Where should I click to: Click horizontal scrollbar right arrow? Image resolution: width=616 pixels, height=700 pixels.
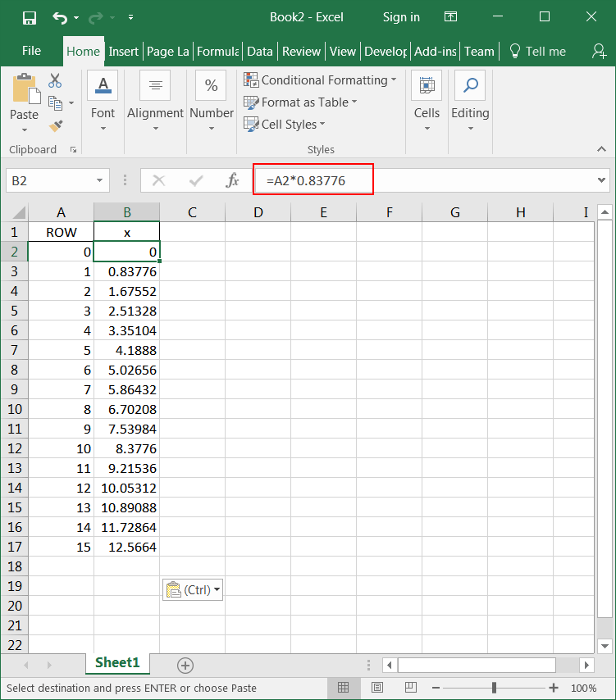[x=586, y=666]
